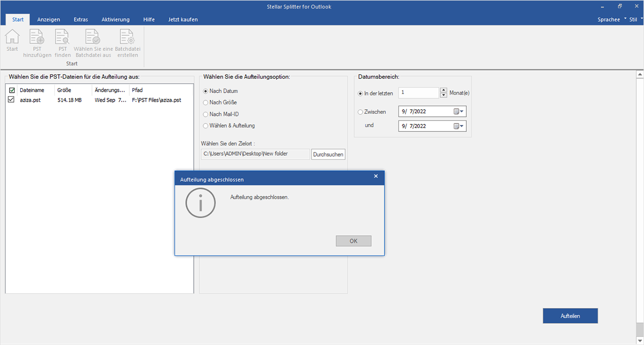Viewport: 644px width, 345px height.
Task: Restore down the Stellar Splitter window
Action: [x=620, y=7]
